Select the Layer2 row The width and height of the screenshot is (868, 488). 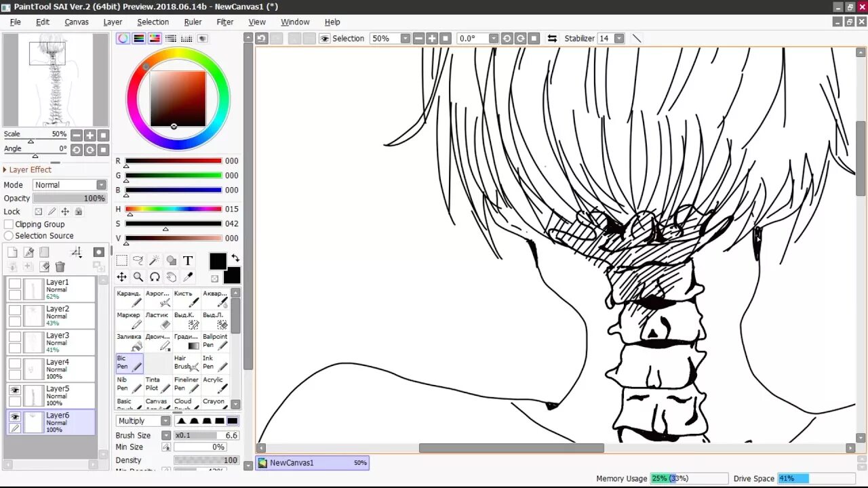point(51,316)
